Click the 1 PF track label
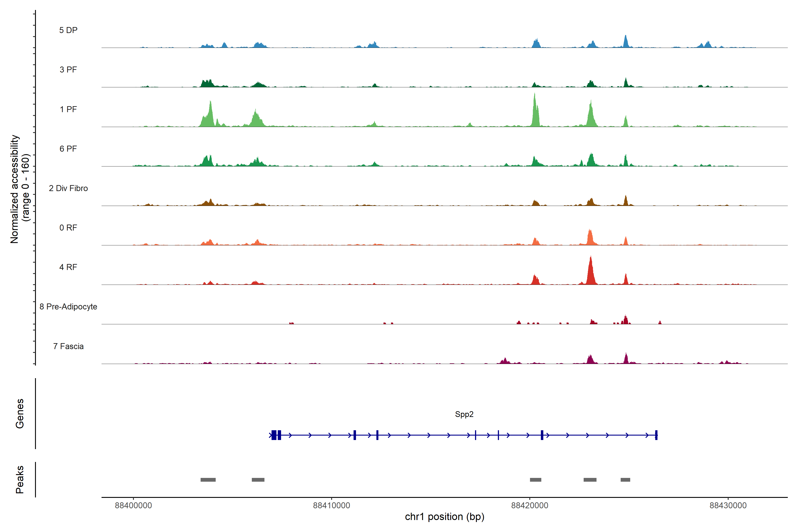Image resolution: width=798 pixels, height=532 pixels. [68, 109]
